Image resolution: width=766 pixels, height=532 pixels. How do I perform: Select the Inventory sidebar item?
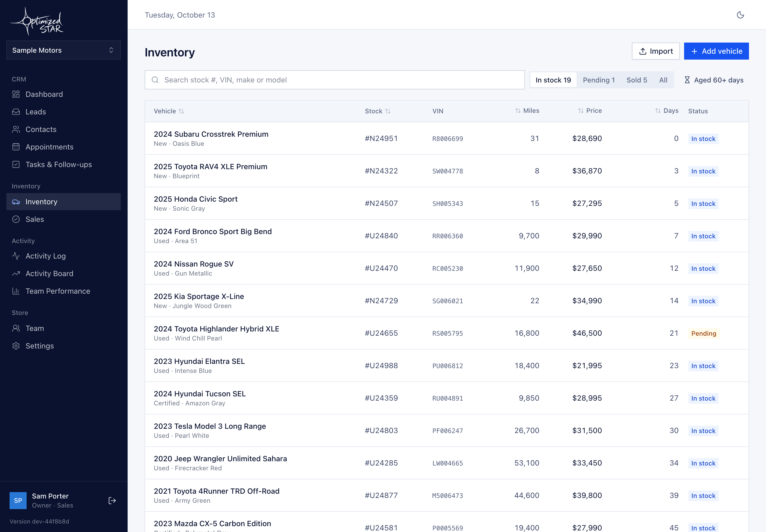[x=63, y=202]
